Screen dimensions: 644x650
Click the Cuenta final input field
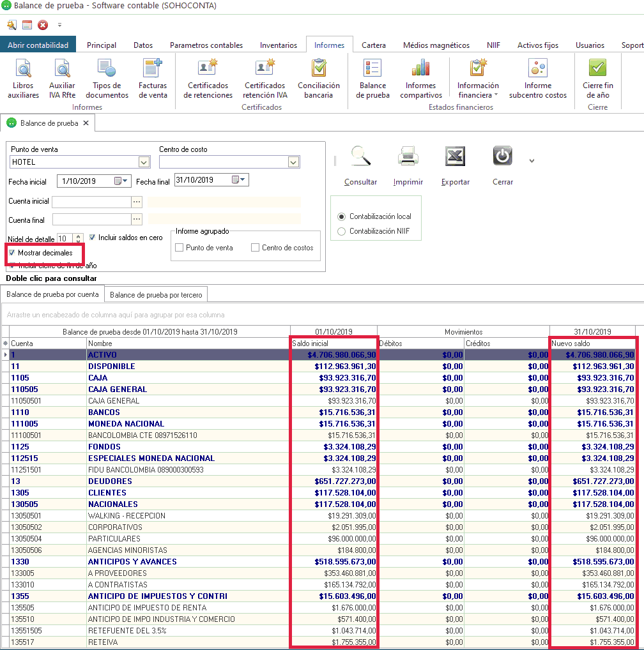click(x=91, y=220)
